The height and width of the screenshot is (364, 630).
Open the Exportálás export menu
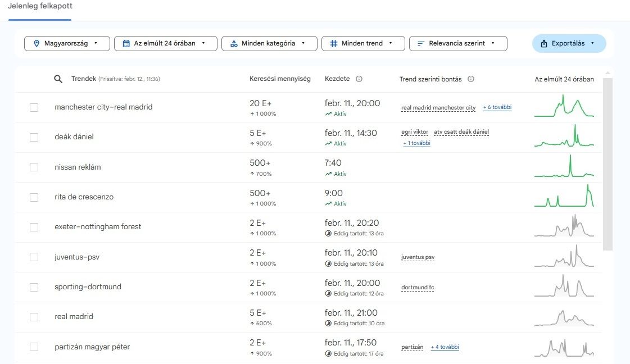569,43
